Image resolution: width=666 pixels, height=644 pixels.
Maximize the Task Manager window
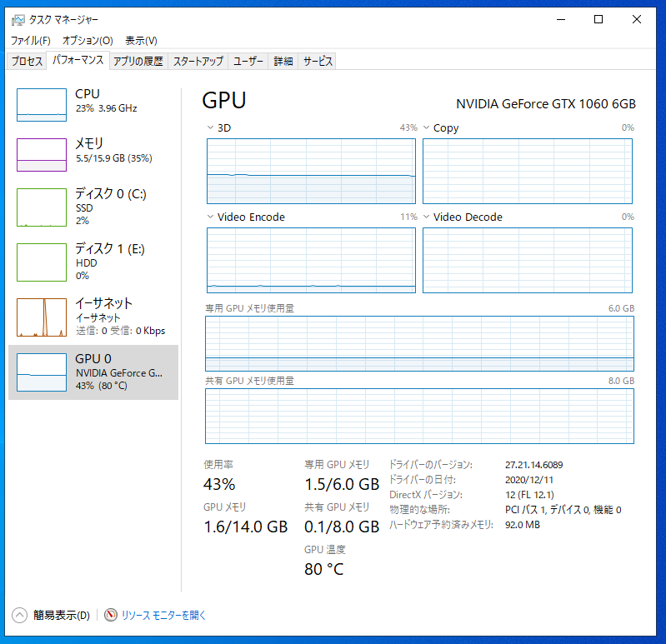[x=598, y=19]
